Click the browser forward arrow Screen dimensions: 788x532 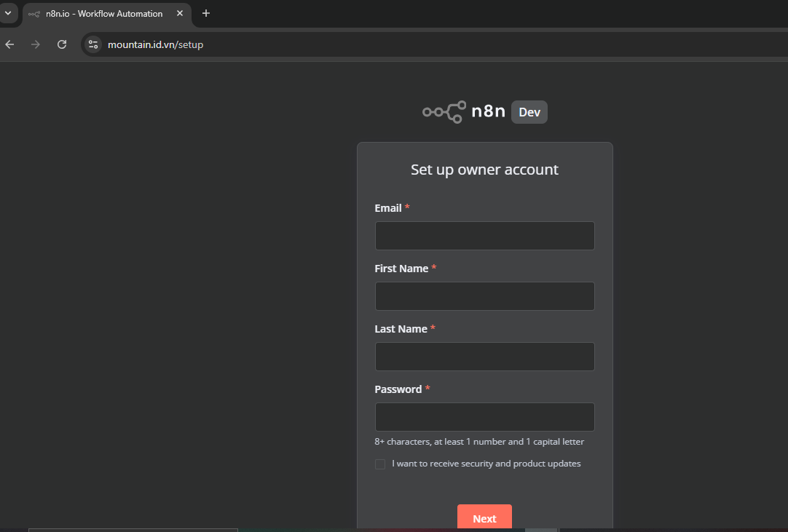[x=35, y=44]
